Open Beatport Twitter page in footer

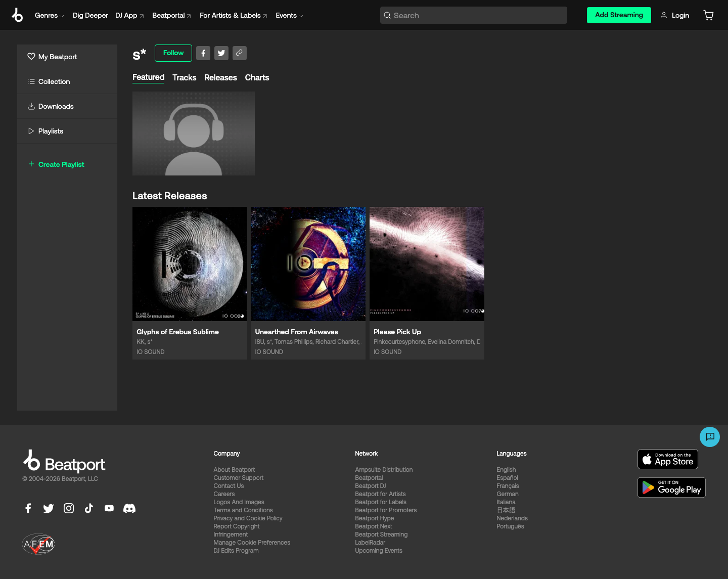coord(49,508)
